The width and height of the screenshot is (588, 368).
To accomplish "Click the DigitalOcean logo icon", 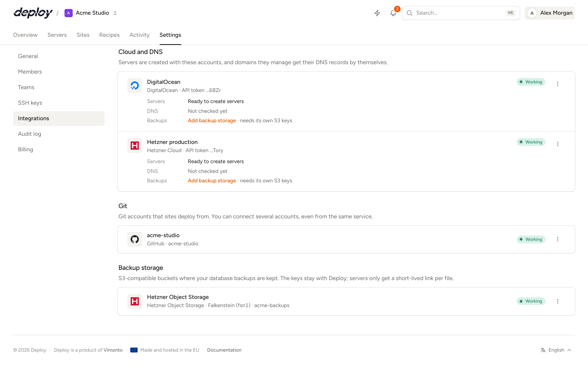I will [135, 85].
